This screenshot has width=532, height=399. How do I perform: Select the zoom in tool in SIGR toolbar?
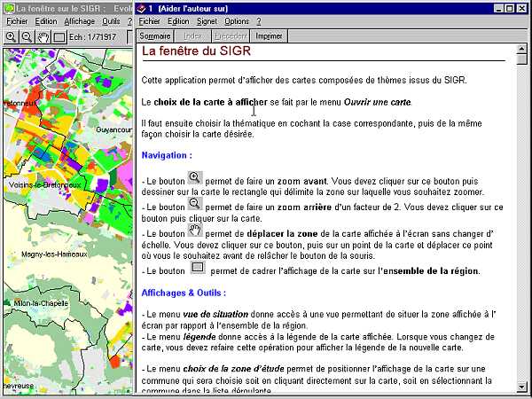coord(11,36)
